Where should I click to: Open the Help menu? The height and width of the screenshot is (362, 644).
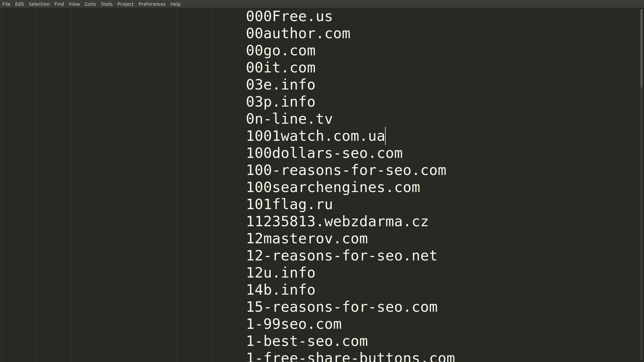click(175, 4)
